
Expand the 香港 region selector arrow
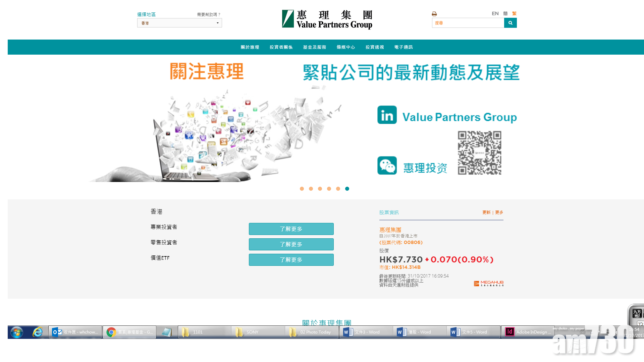click(217, 23)
